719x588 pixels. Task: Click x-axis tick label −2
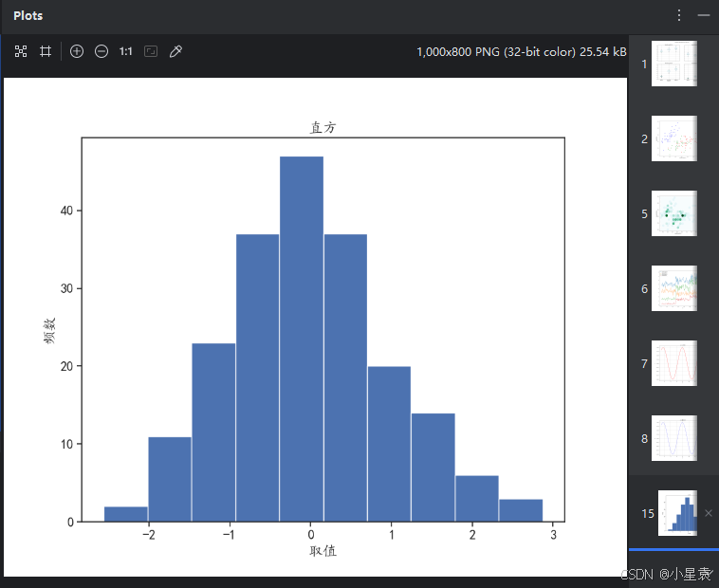148,535
